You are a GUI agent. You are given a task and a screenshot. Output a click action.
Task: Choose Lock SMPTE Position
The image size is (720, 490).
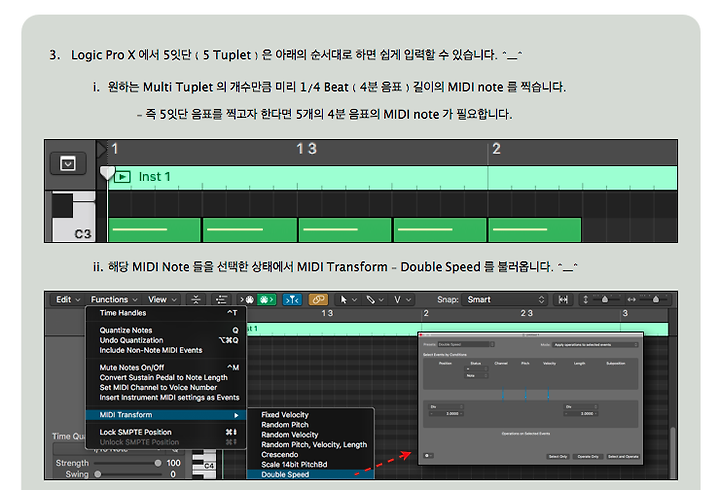166,432
